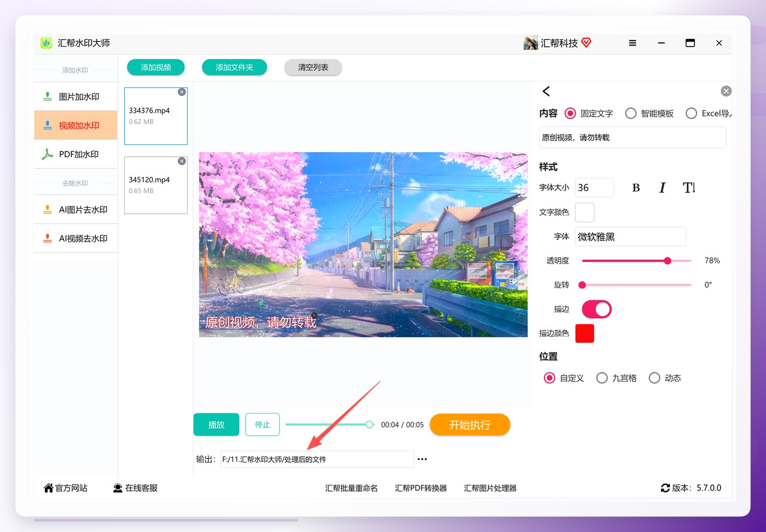Open PDF加水印 section
766x532 pixels.
click(76, 154)
